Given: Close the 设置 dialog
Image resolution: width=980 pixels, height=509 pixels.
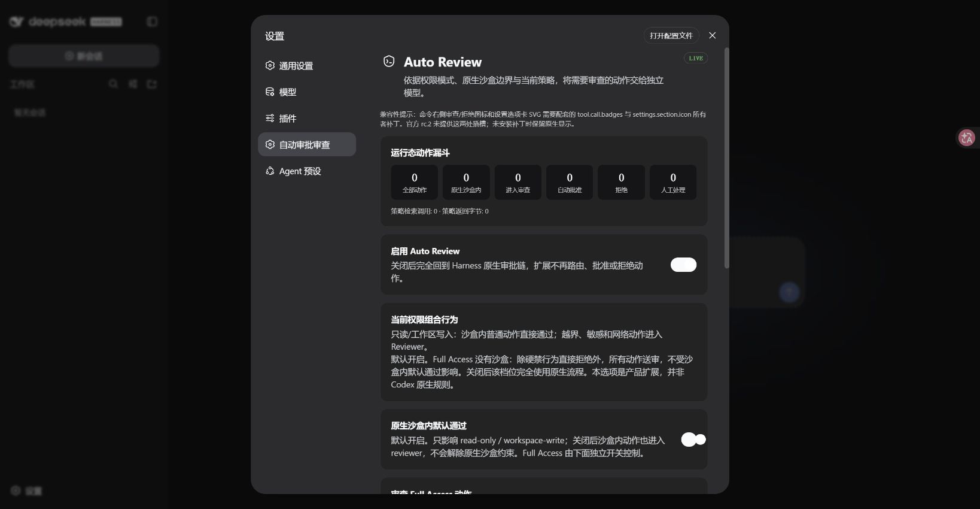Looking at the screenshot, I should click(x=712, y=35).
